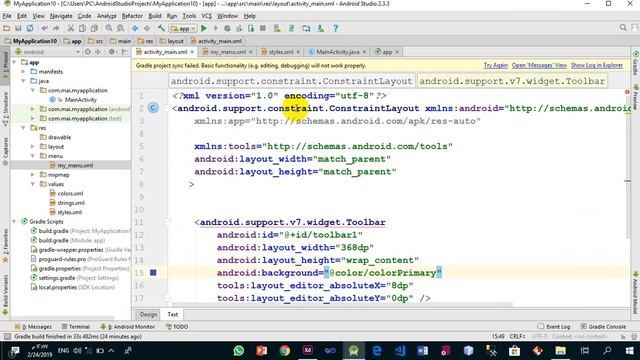Open the Gradle Console tool window
Image resolution: width=640 pixels, height=360 pixels.
tap(603, 327)
